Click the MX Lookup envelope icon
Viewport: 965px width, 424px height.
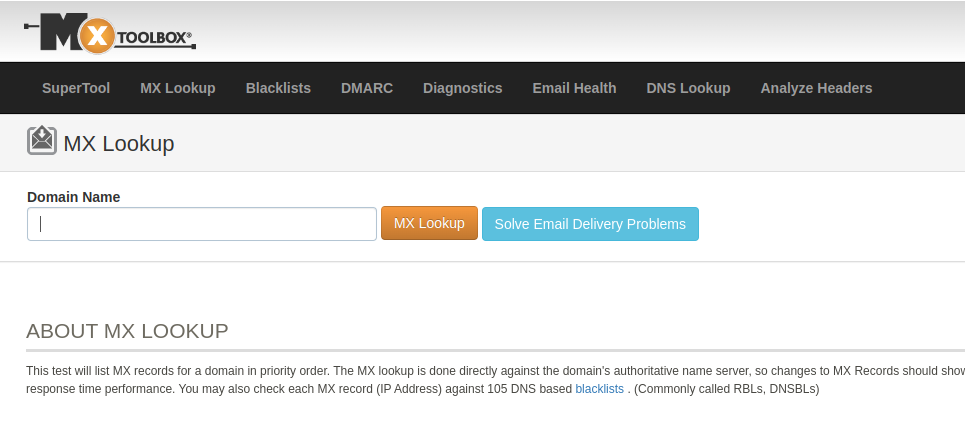tap(42, 140)
